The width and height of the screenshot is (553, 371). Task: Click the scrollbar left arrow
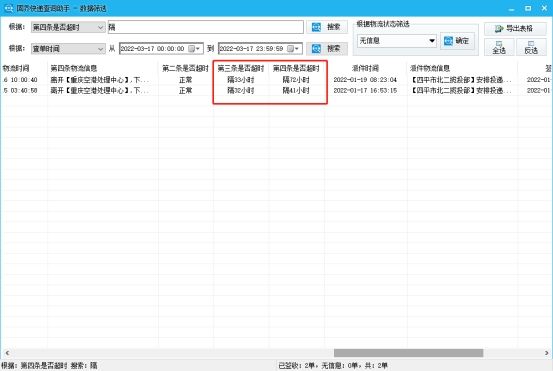(x=7, y=353)
